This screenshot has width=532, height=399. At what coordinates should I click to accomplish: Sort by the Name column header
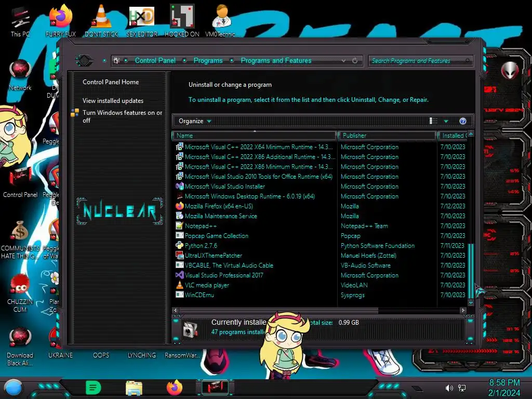(254, 136)
